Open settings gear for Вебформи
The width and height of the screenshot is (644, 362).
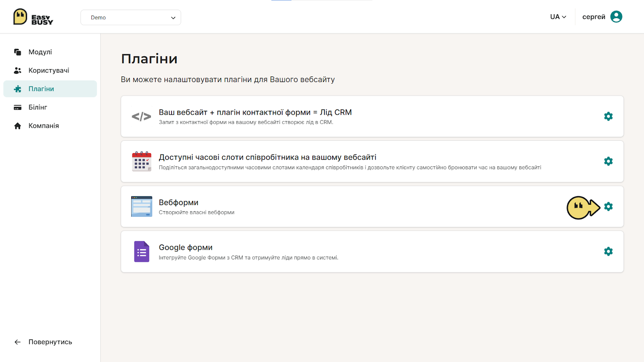tap(608, 206)
